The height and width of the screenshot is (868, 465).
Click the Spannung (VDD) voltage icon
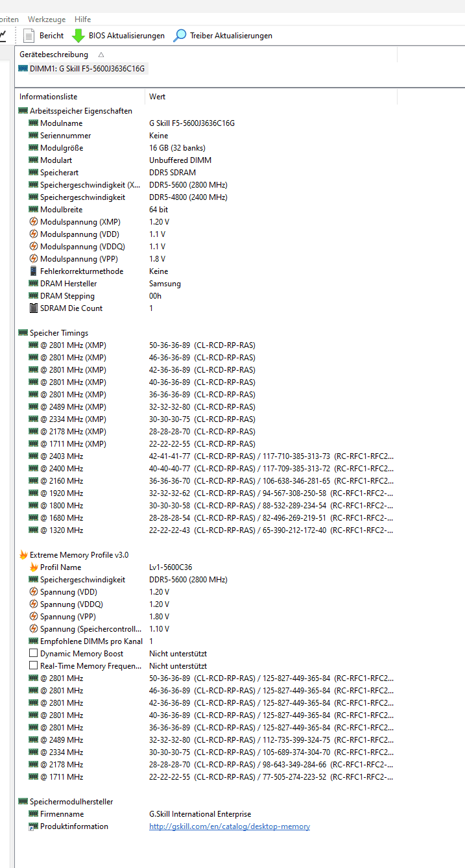point(34,592)
